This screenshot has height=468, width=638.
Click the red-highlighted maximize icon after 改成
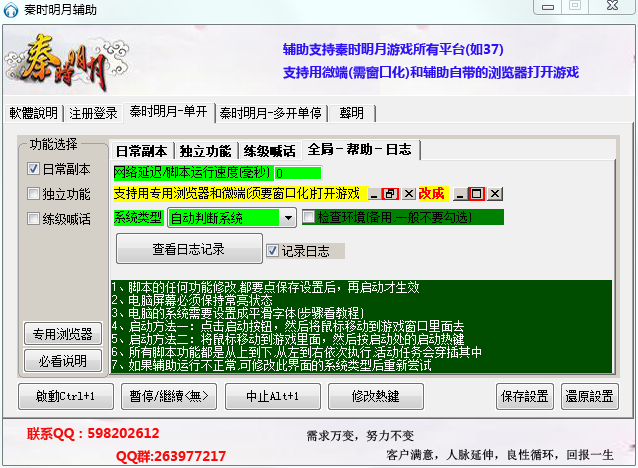pos(477,193)
